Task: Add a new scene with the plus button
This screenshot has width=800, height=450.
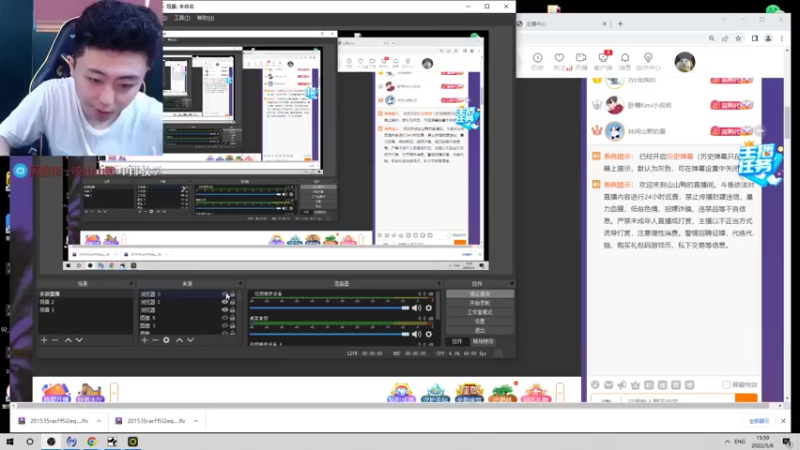Action: point(44,340)
